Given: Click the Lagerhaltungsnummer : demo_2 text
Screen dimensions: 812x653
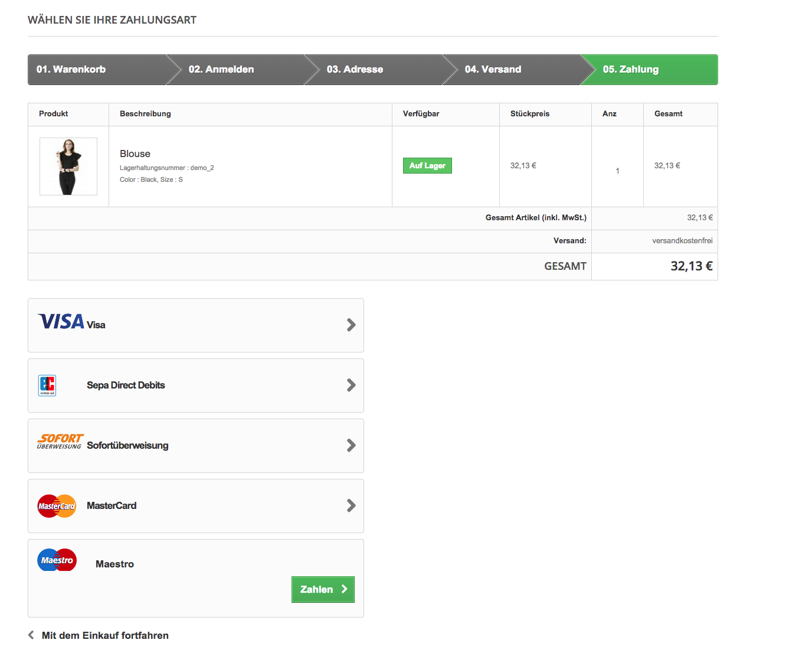Looking at the screenshot, I should pos(167,168).
